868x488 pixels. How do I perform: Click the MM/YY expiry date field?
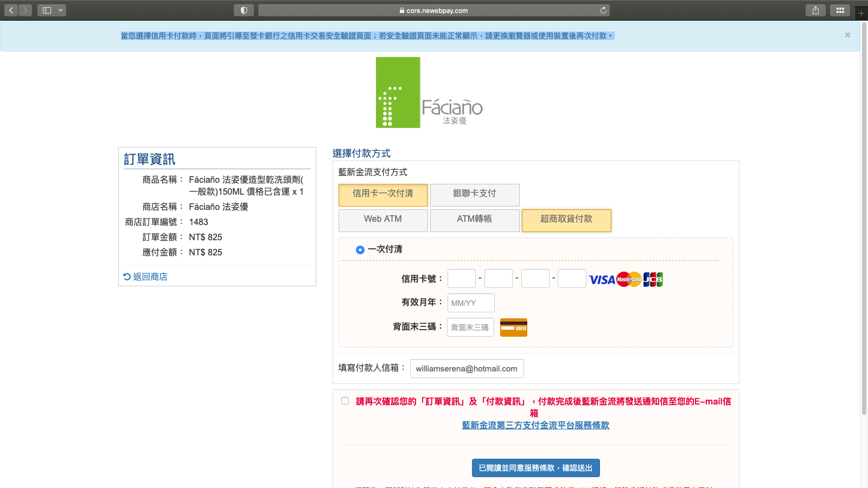[x=470, y=303]
